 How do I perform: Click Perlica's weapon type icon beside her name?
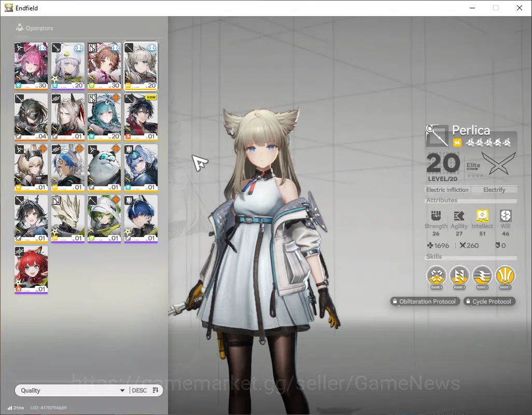(x=437, y=135)
